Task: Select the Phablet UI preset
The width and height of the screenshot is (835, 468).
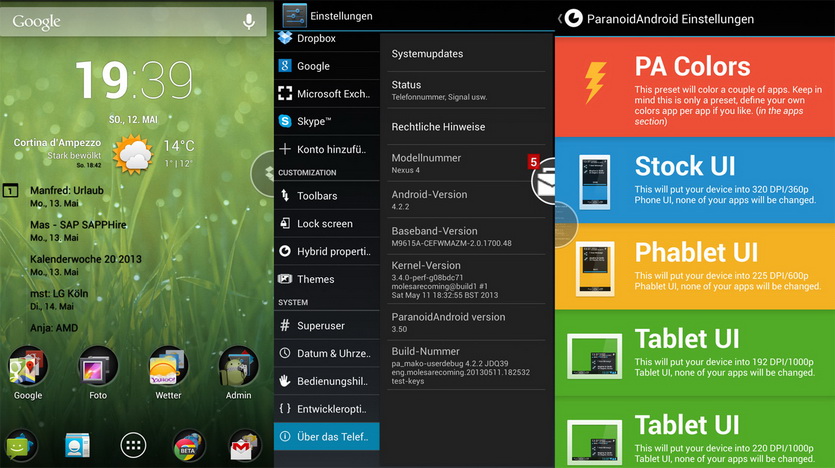Action: coord(694,263)
